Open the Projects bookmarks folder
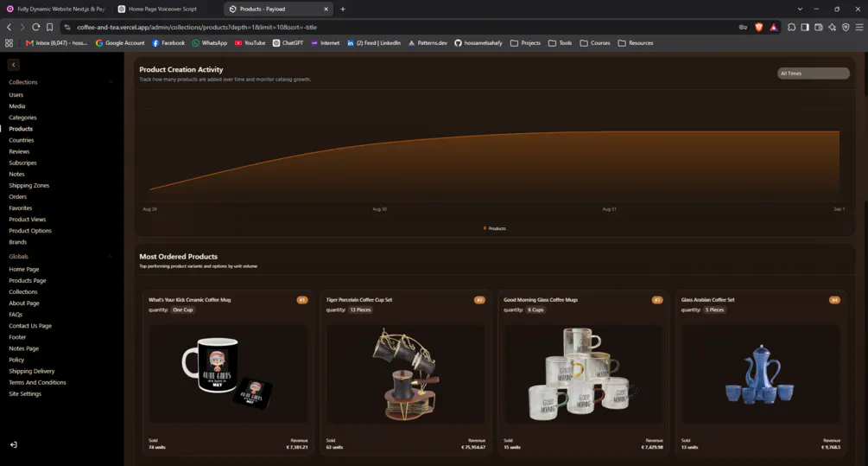Viewport: 868px width, 466px height. click(x=525, y=42)
